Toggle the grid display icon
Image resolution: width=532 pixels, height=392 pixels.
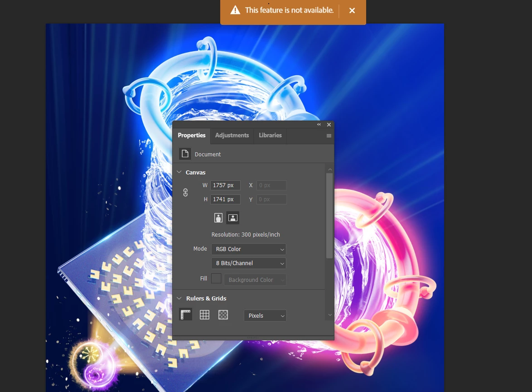pos(204,315)
